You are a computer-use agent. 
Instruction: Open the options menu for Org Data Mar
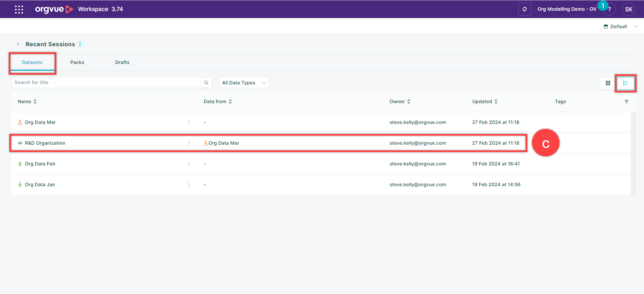click(189, 123)
